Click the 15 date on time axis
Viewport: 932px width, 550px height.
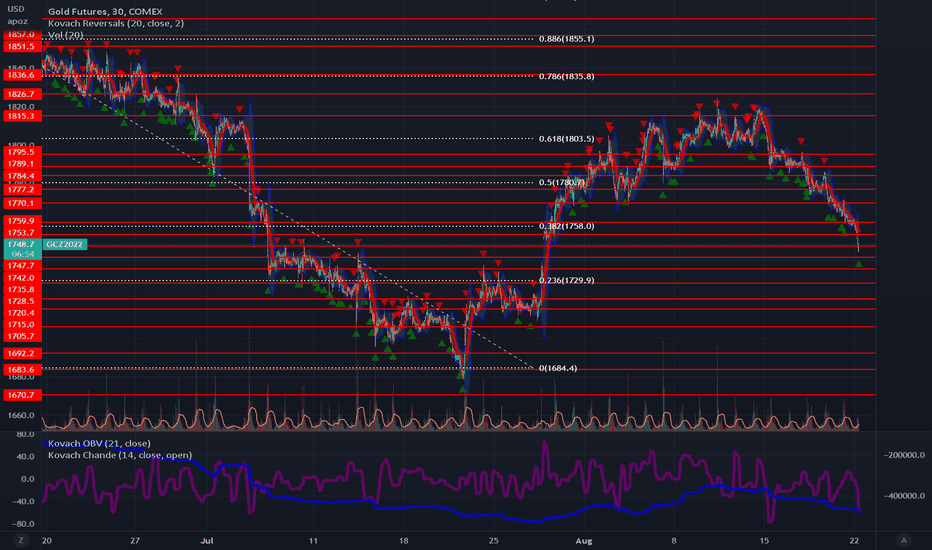[x=764, y=540]
